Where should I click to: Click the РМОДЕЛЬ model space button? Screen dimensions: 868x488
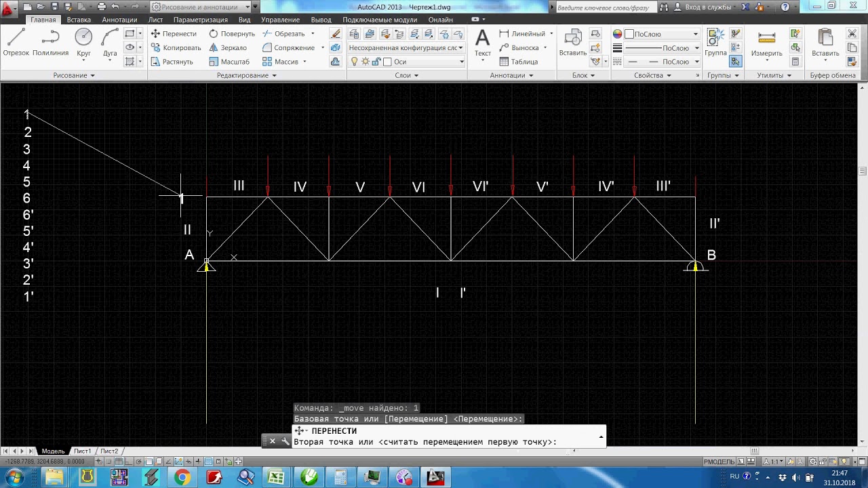tap(719, 462)
